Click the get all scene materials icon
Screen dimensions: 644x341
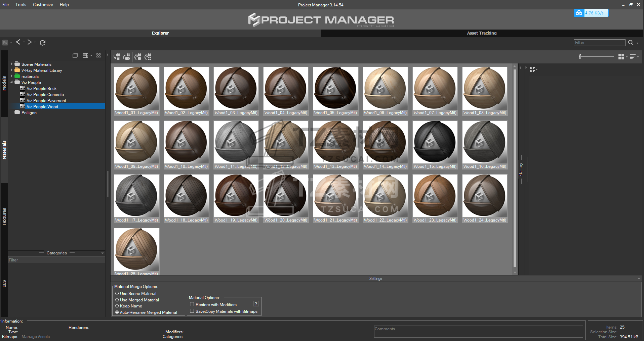pyautogui.click(x=127, y=57)
